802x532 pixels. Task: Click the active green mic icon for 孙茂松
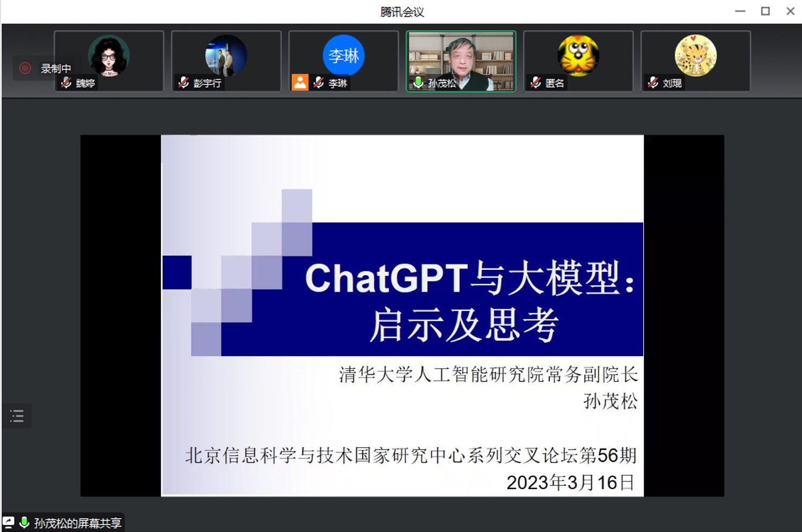pos(418,83)
